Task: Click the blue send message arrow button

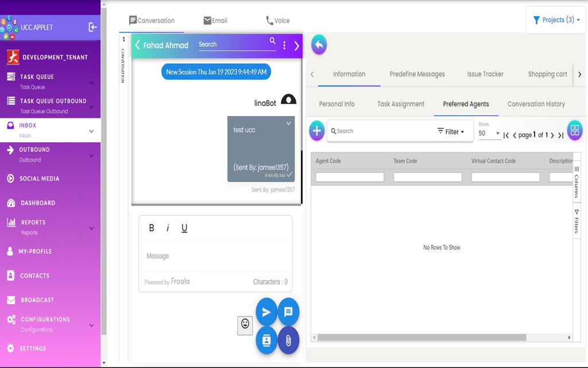Action: point(266,312)
